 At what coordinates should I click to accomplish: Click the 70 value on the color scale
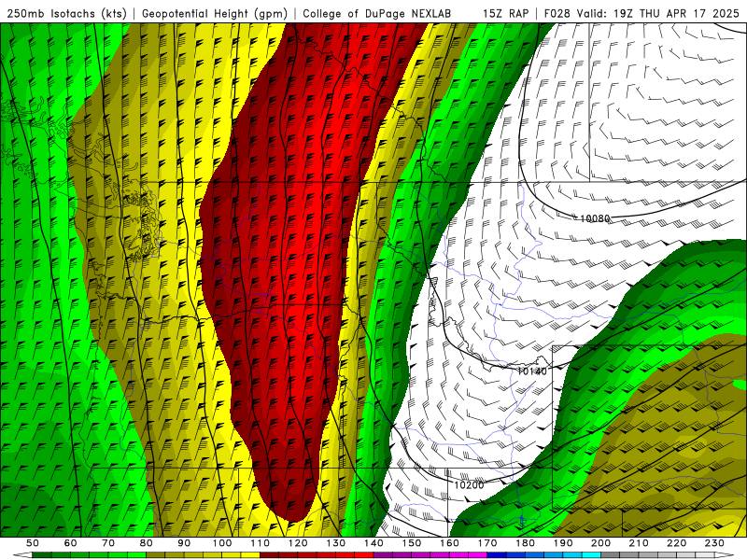(x=108, y=543)
